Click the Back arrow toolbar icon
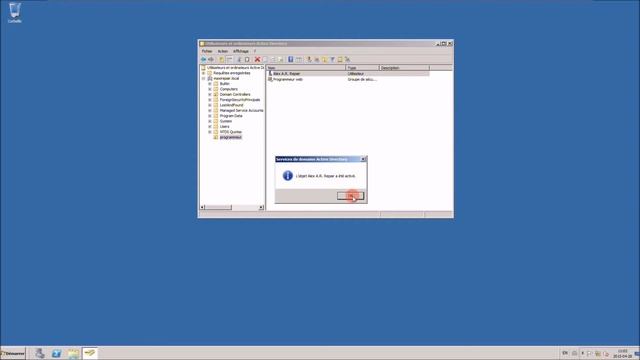 point(203,60)
